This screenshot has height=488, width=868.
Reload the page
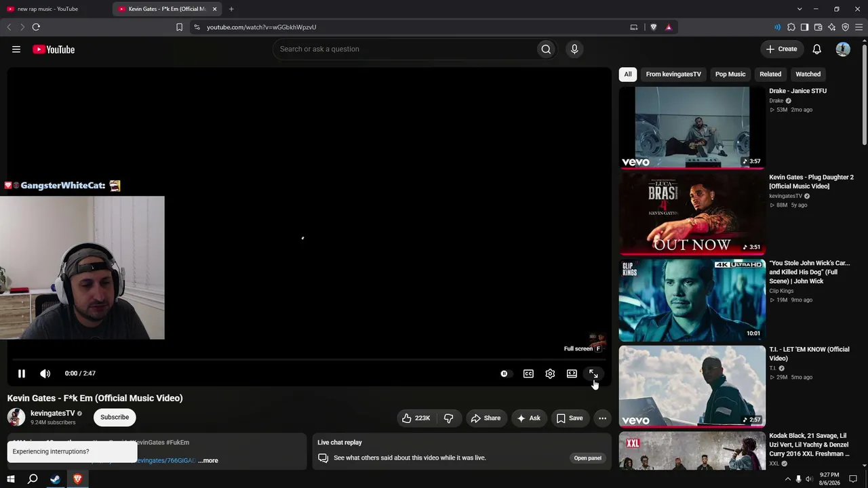[36, 27]
